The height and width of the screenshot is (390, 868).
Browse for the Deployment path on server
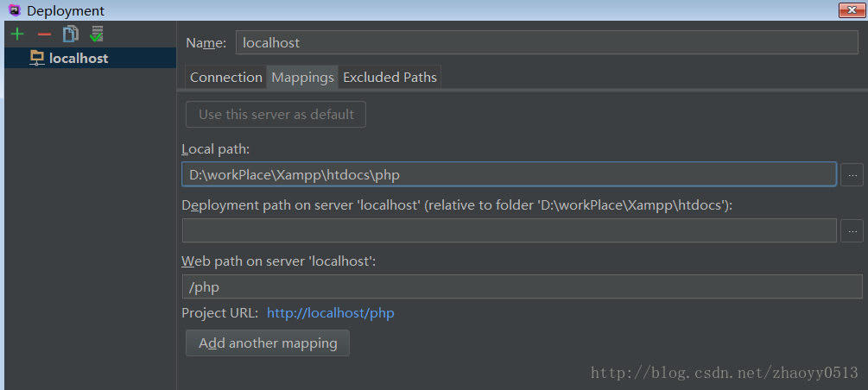pyautogui.click(x=852, y=230)
